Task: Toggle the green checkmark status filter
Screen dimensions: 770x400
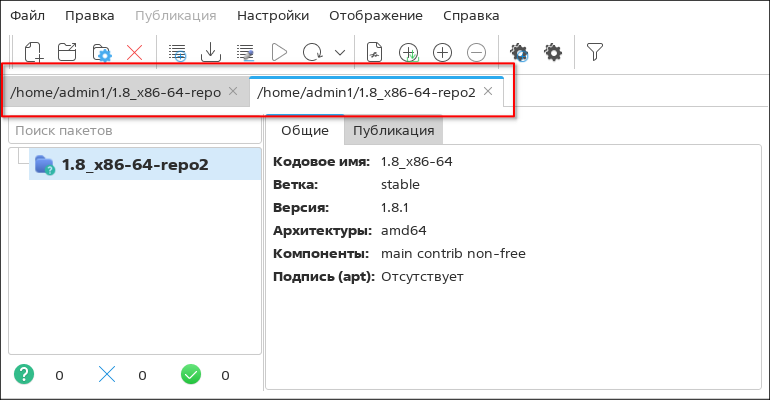Action: tap(191, 375)
